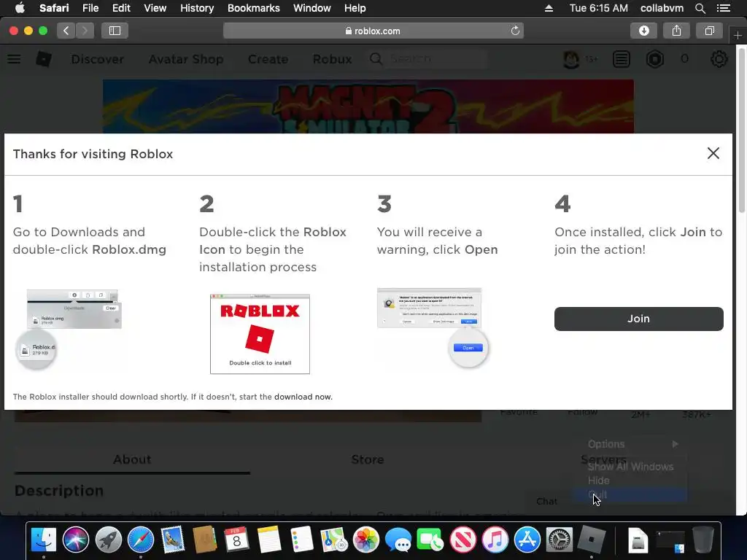Open Messages from the dock
The height and width of the screenshot is (560, 747).
click(x=398, y=540)
